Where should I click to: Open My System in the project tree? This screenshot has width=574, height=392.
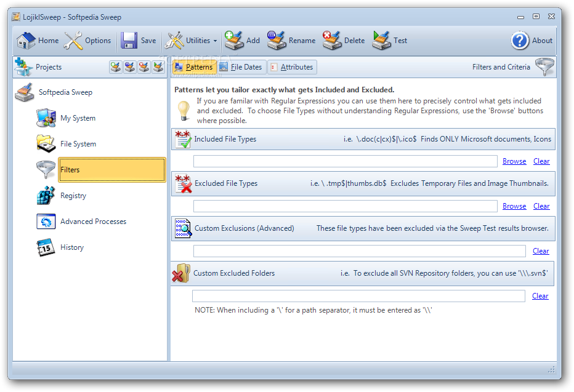coord(78,118)
